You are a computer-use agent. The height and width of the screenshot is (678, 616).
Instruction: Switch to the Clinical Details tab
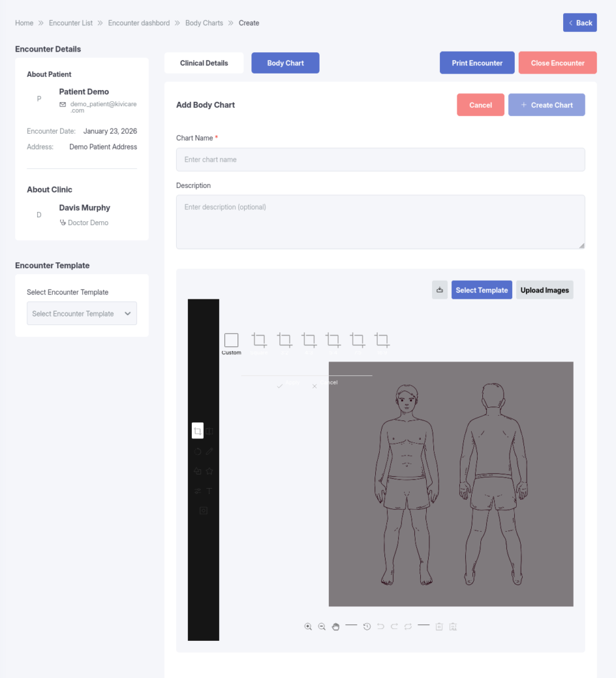tap(204, 63)
